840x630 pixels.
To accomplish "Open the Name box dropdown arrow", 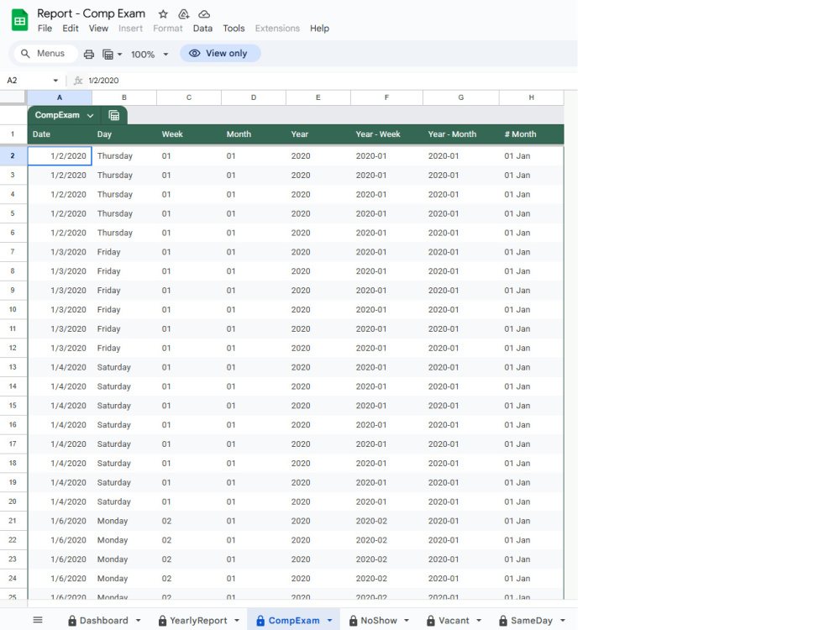I will pyautogui.click(x=55, y=81).
